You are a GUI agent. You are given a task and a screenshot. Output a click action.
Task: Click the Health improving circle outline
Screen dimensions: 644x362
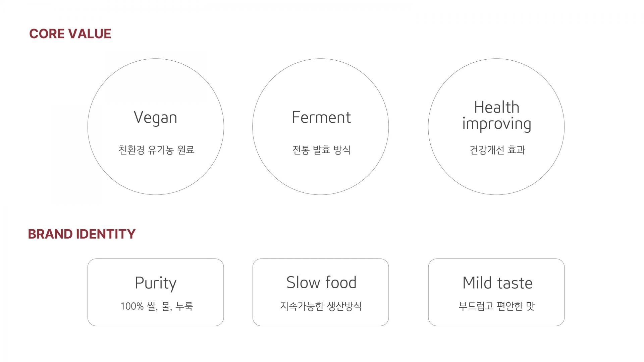click(x=496, y=127)
